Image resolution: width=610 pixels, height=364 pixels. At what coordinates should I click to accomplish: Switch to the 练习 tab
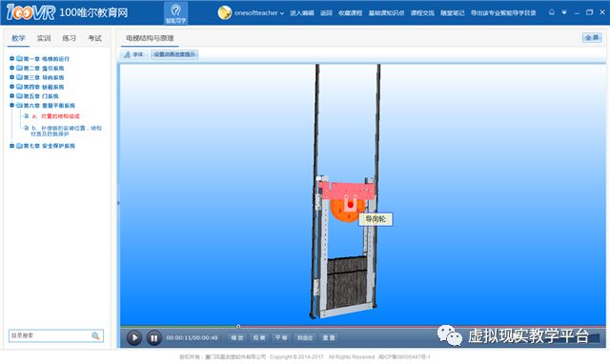pos(69,38)
